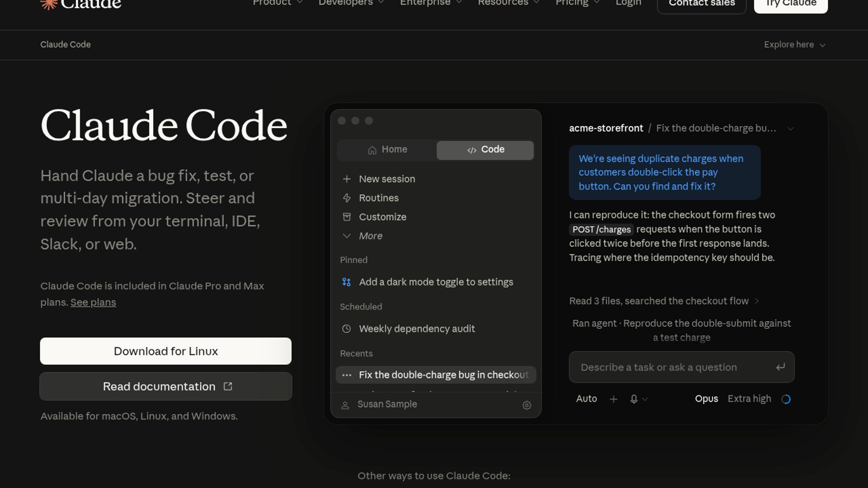Click the POST /charges code chip
Screen dimensions: 868x488
[601, 230]
